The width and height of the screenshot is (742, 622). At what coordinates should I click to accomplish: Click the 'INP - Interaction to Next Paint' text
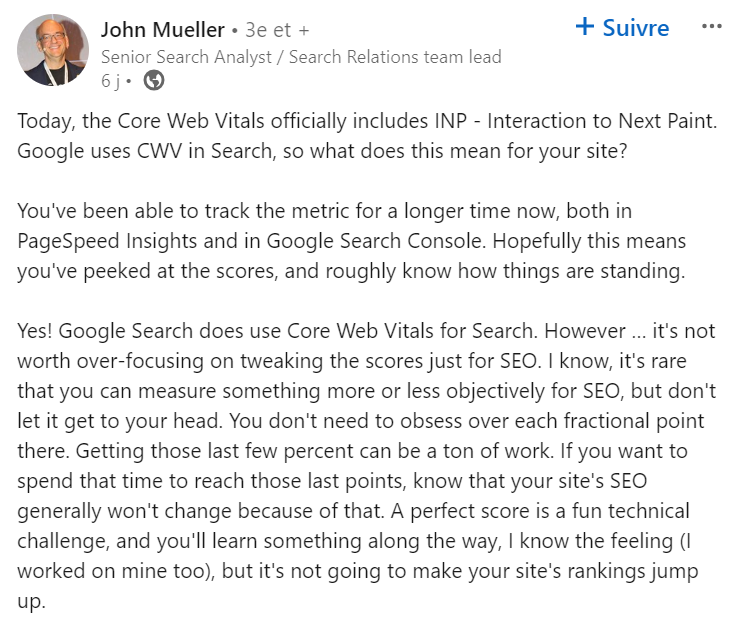(573, 121)
